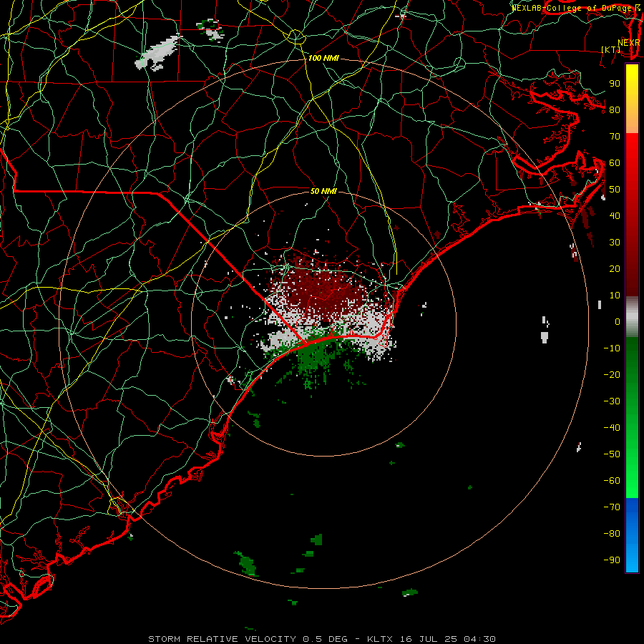The image size is (644, 644).
Task: Click the -20 value on the velocity scale
Action: coord(612,375)
